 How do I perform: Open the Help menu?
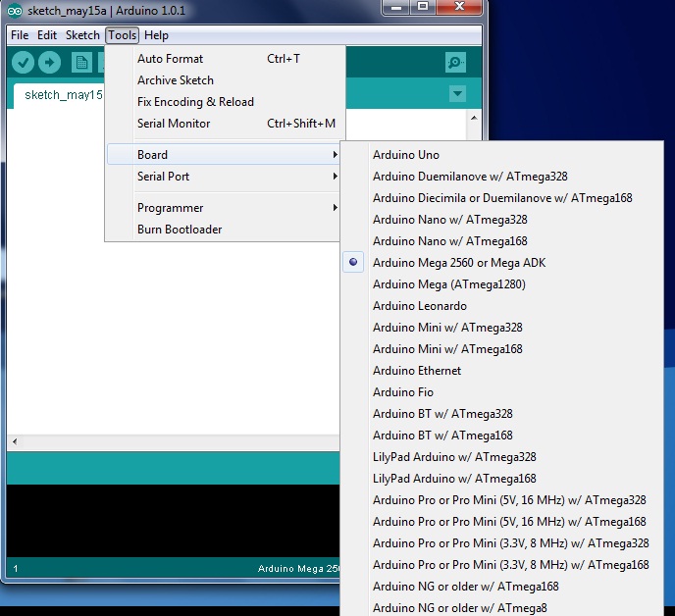(156, 35)
